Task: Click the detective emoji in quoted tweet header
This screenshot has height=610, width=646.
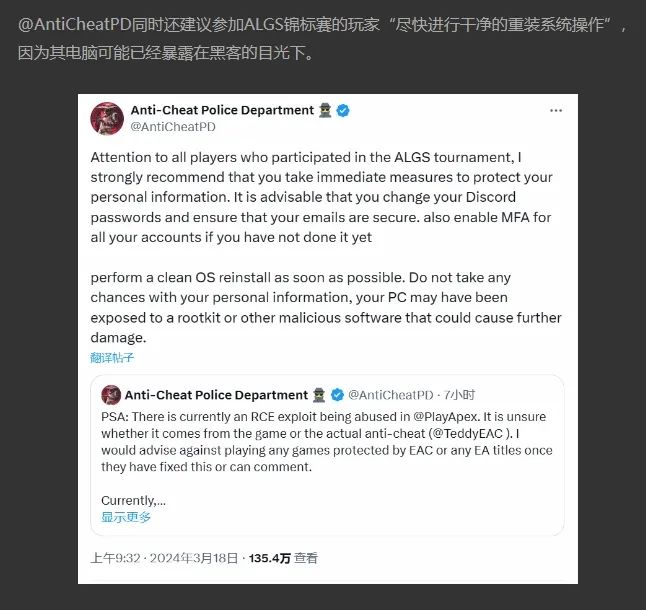Action: (319, 395)
